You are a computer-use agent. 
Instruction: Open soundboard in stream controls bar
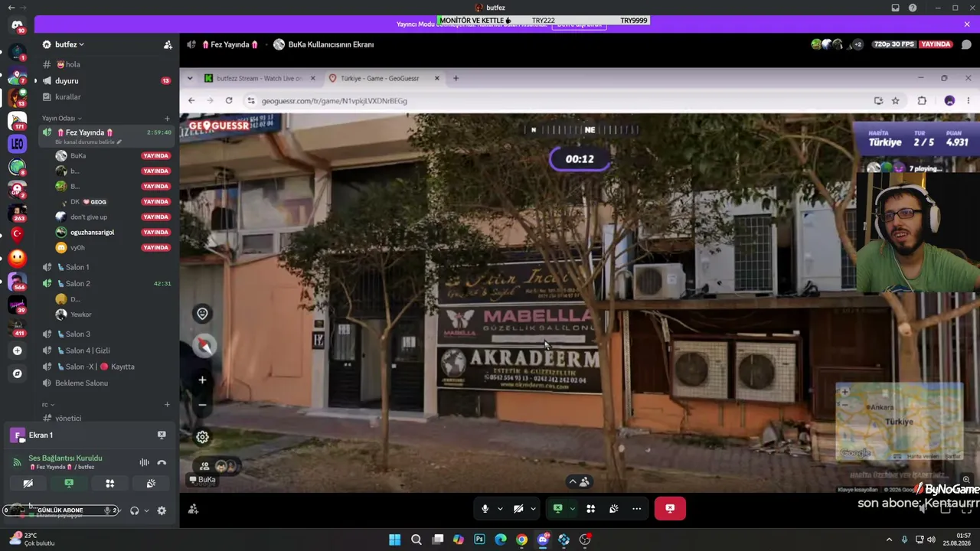(x=613, y=508)
